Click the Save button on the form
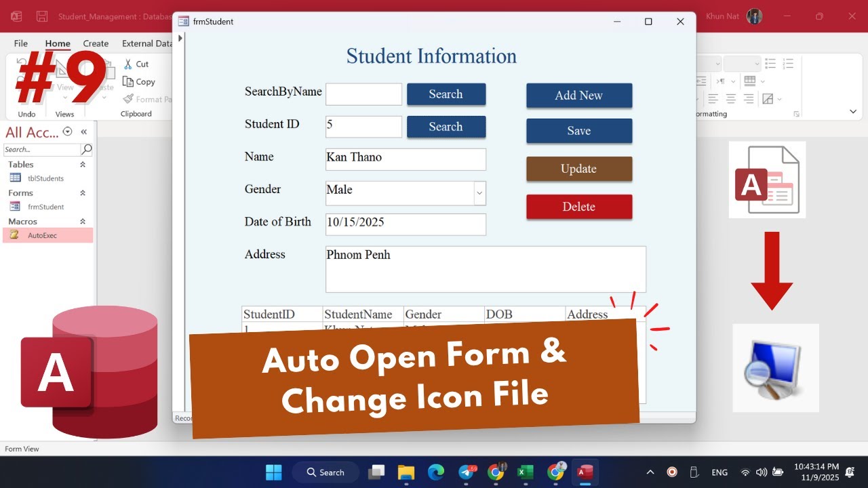 pos(579,131)
